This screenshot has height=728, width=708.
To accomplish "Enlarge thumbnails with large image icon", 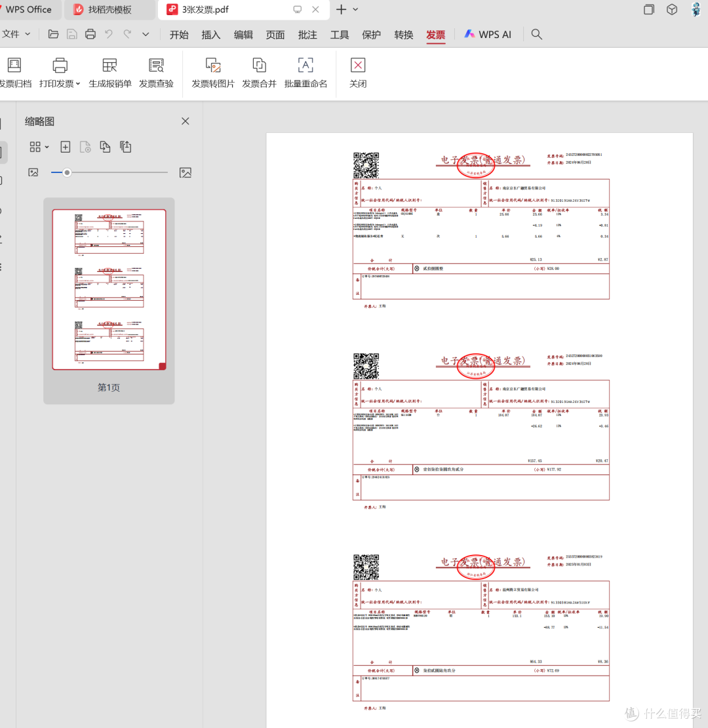I will [186, 173].
